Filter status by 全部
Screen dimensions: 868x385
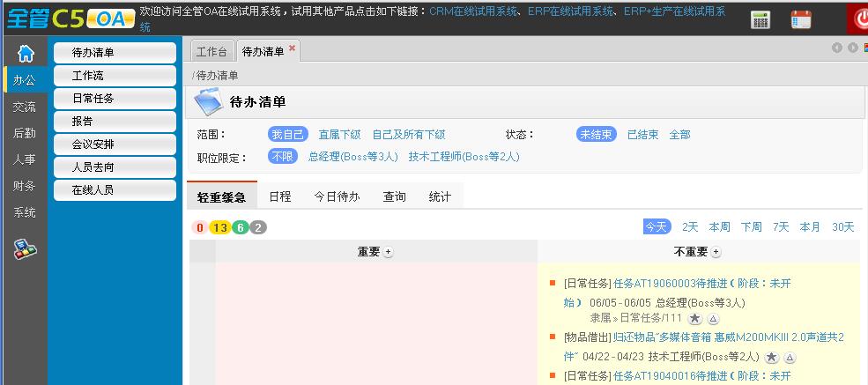[679, 135]
